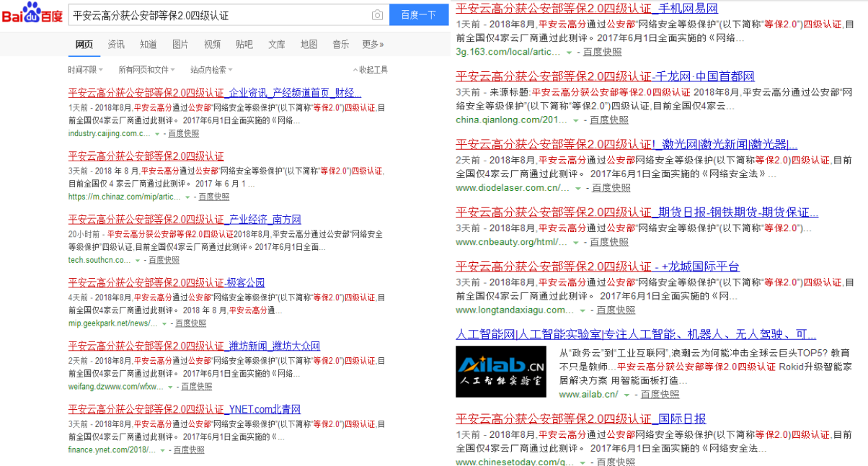The image size is (868, 466).
Task: Open the result from m.chinaz.com
Action: click(x=146, y=156)
